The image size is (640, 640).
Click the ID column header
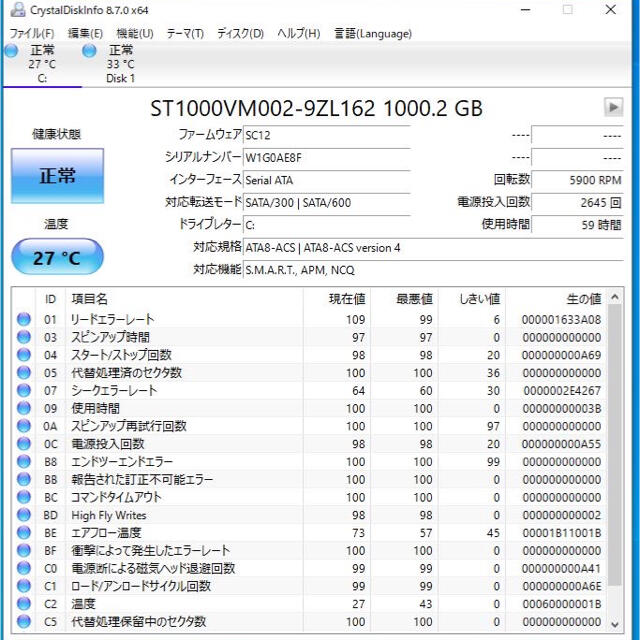[x=50, y=299]
